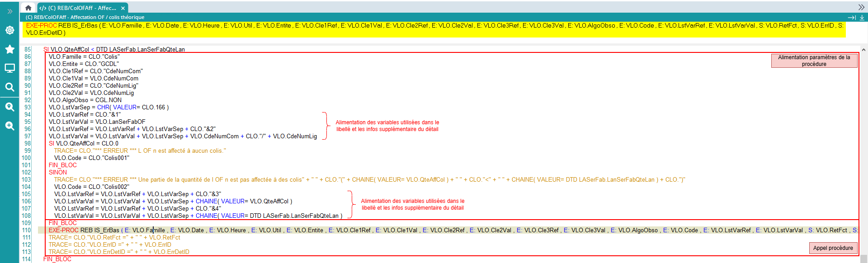Screen dimensions: 868x263
Task: Click the monitor screen icon in sidebar
Action: [9, 68]
